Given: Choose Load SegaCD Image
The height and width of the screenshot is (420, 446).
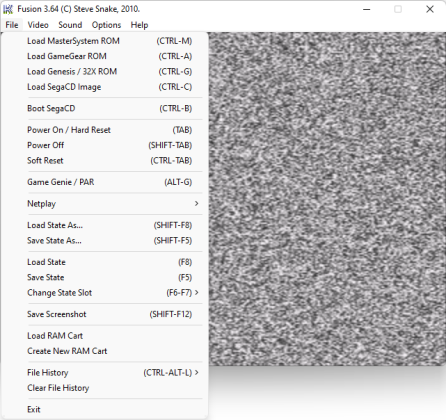Looking at the screenshot, I should click(105, 87).
